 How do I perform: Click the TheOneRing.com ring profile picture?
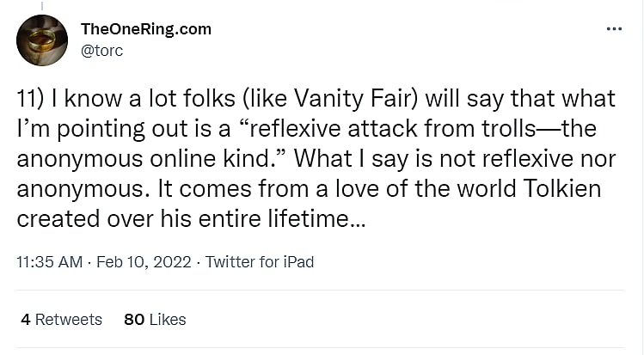(42, 40)
